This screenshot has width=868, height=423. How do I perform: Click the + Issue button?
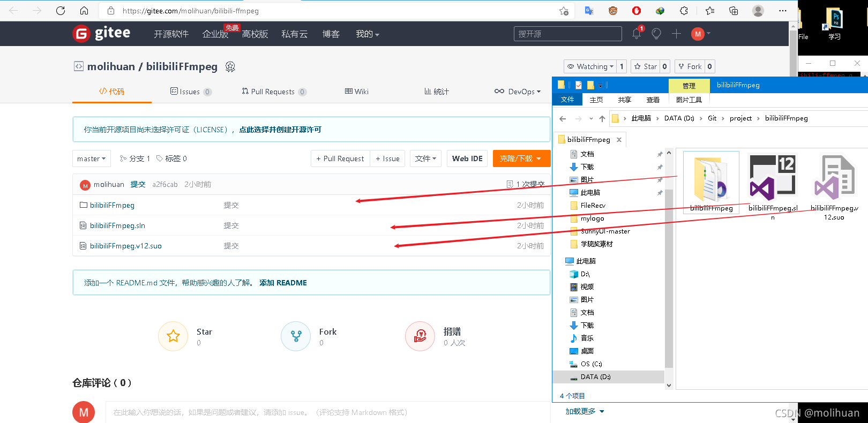coord(387,158)
